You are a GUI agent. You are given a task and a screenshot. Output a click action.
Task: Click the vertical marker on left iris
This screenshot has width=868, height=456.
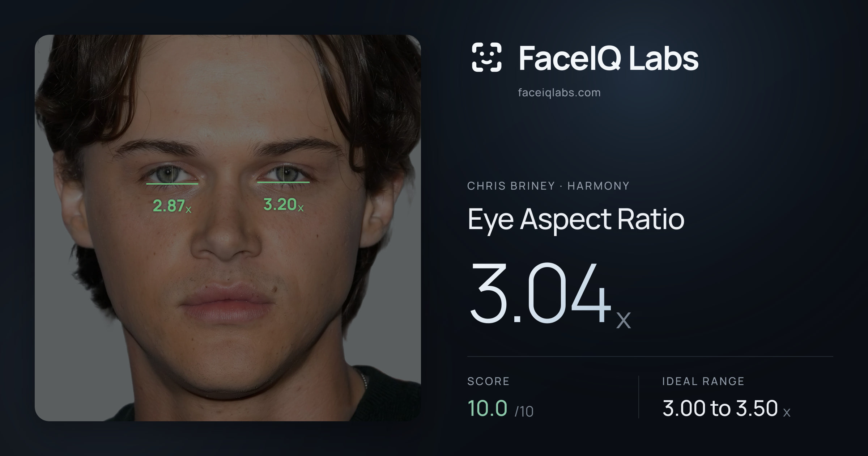click(x=172, y=174)
